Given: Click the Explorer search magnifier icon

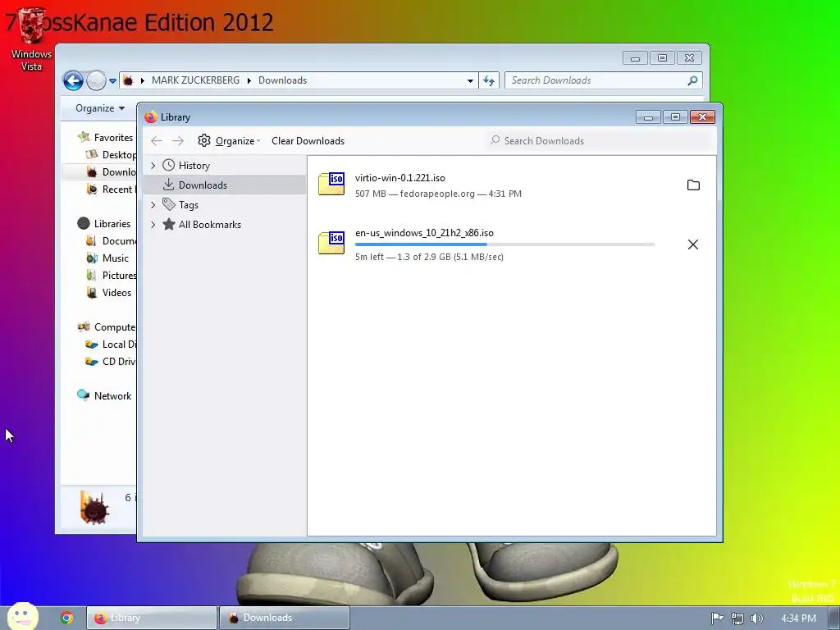Looking at the screenshot, I should (692, 80).
